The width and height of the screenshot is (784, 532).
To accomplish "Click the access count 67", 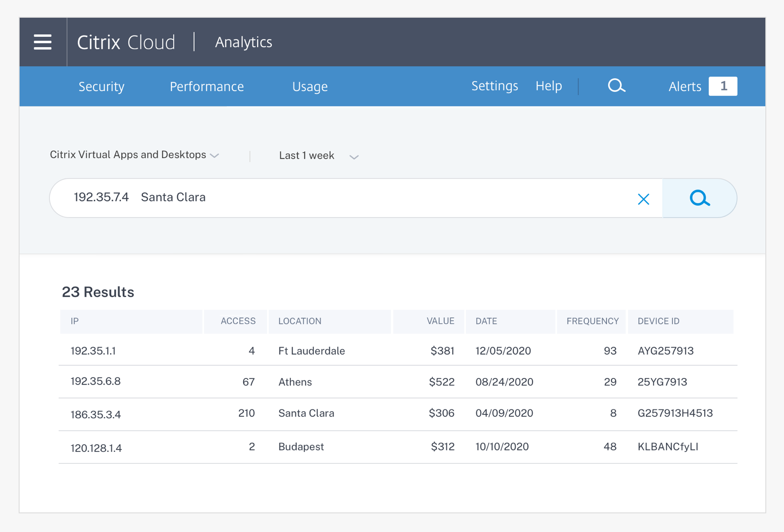I will (249, 382).
